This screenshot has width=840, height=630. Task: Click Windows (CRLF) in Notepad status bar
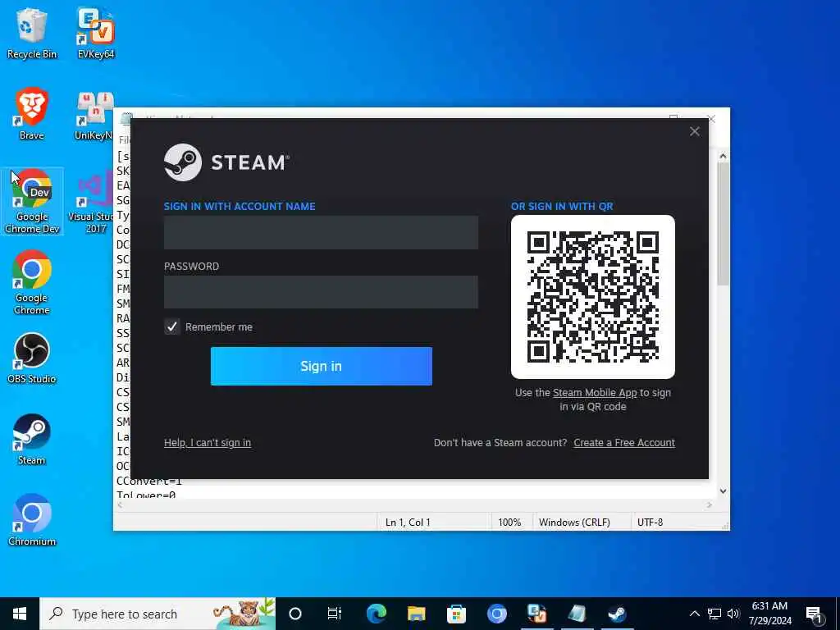click(574, 522)
